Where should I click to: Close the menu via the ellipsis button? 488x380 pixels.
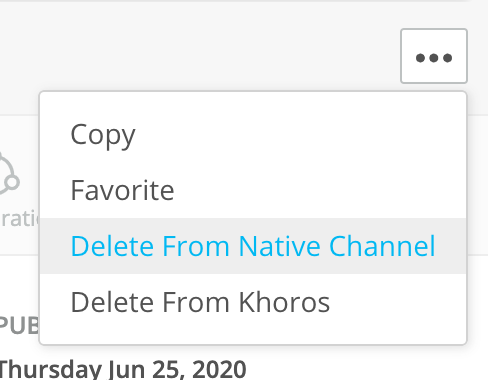434,56
